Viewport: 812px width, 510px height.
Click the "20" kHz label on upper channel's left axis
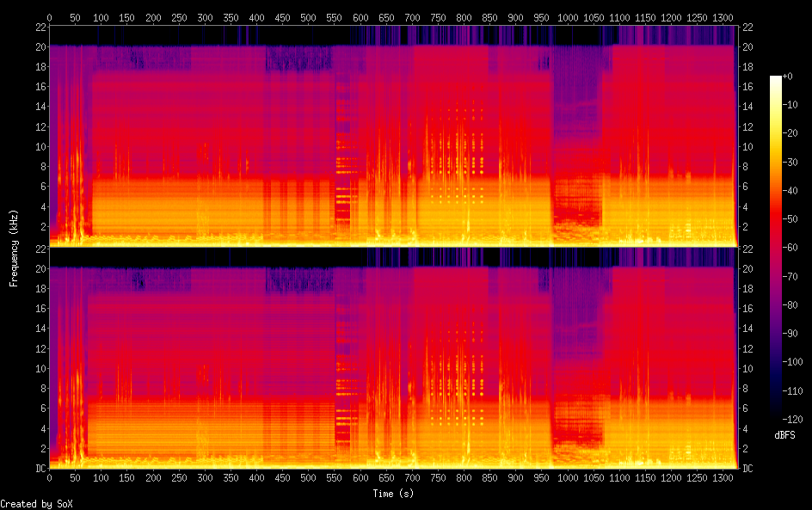(x=39, y=46)
